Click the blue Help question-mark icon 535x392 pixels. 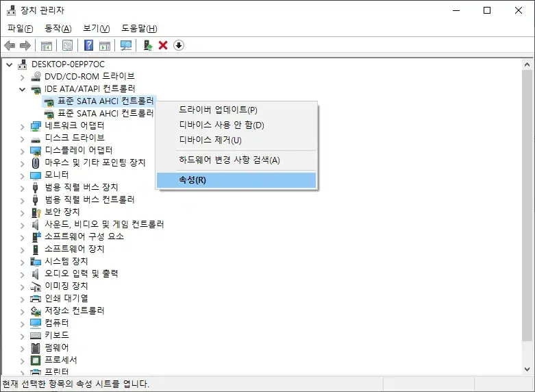(89, 45)
